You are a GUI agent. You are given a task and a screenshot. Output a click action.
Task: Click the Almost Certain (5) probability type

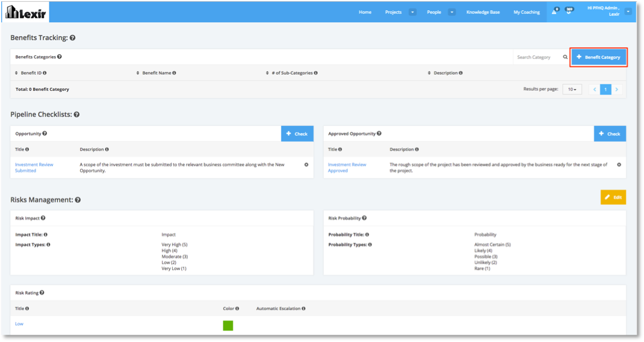click(492, 244)
